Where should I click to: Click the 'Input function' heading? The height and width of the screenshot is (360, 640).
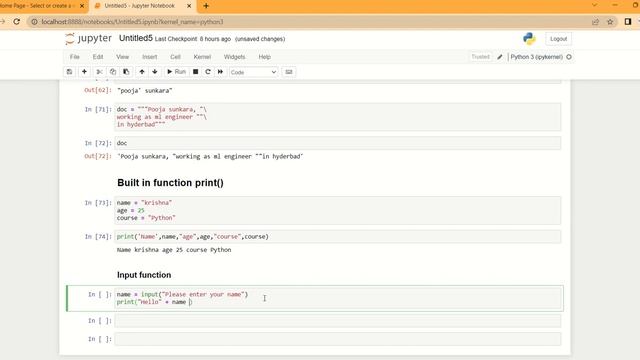coord(144,275)
